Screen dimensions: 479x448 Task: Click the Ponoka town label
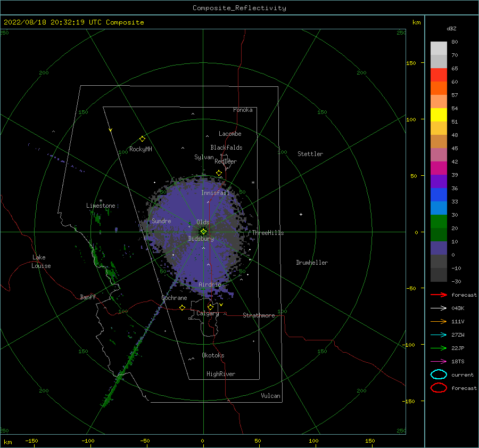(x=243, y=110)
